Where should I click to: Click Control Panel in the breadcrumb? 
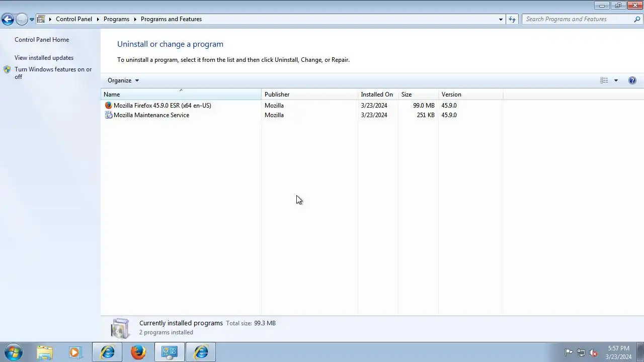point(74,19)
